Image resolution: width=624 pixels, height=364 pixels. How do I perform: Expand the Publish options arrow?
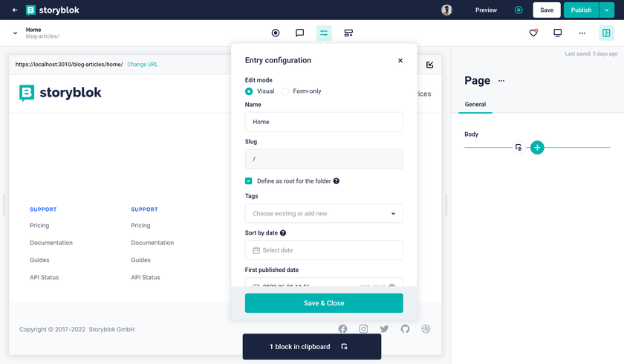click(606, 10)
